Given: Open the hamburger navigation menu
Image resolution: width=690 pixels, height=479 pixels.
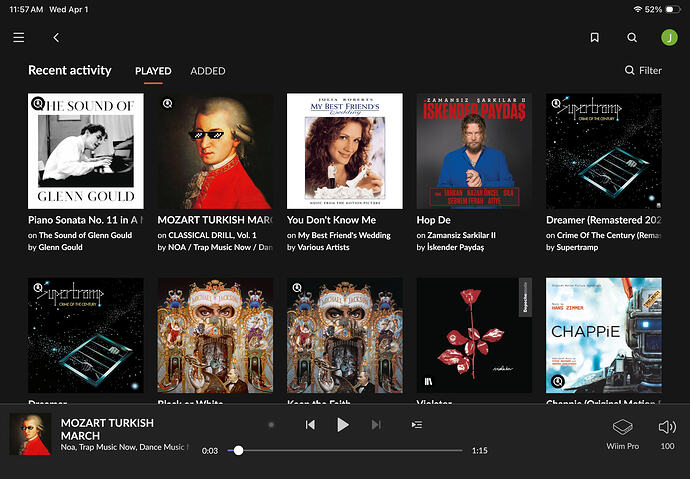Looking at the screenshot, I should pyautogui.click(x=18, y=37).
